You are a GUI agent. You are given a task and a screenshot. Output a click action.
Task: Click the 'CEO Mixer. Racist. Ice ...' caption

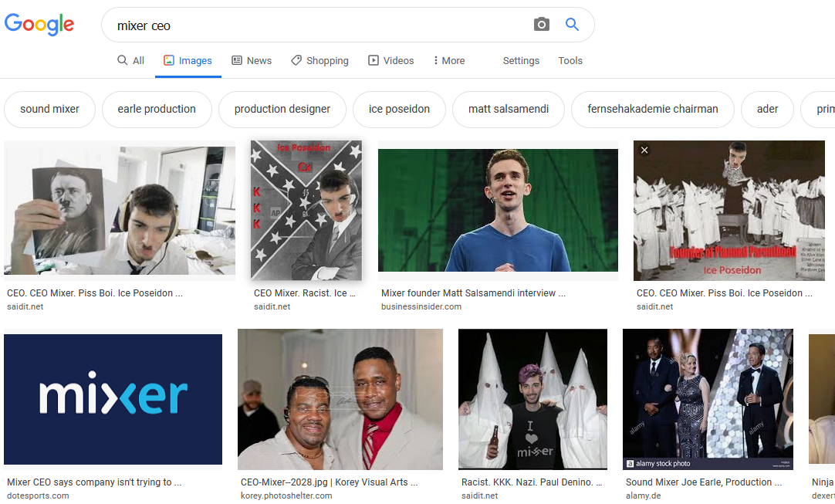coord(305,293)
